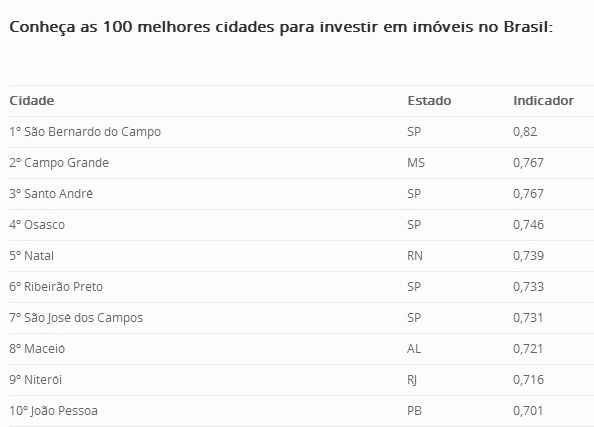Select the Maceió city row
The height and width of the screenshot is (427, 594).
(302, 349)
